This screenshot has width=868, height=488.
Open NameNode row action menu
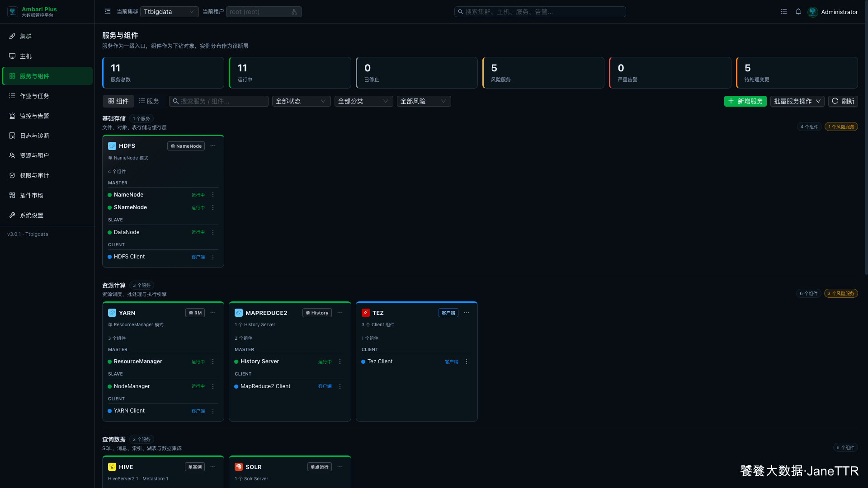click(x=213, y=195)
